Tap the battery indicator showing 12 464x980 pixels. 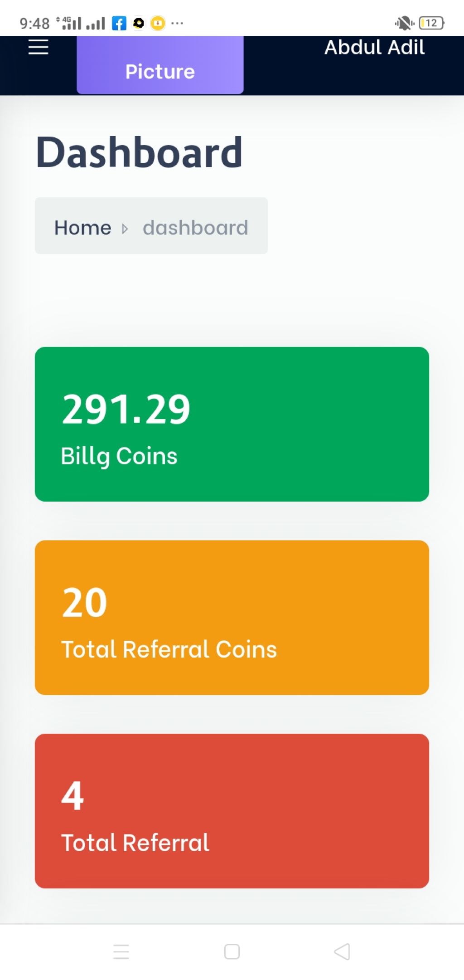coord(432,23)
